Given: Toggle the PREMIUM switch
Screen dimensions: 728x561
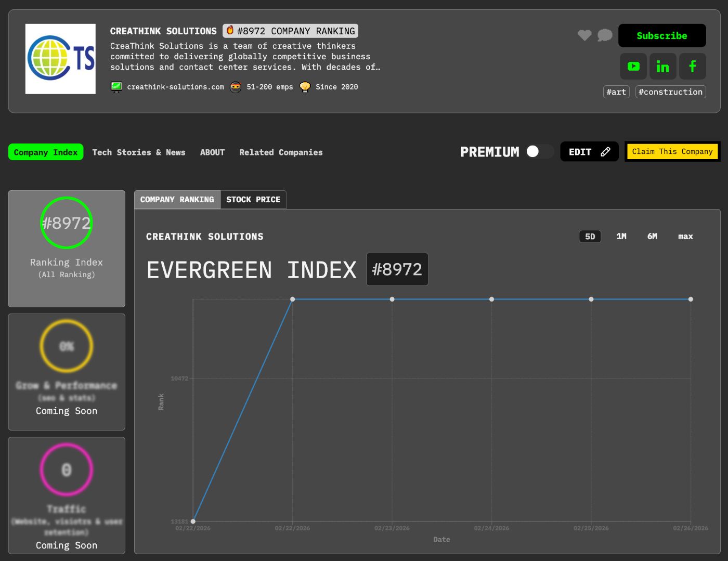Looking at the screenshot, I should point(538,151).
